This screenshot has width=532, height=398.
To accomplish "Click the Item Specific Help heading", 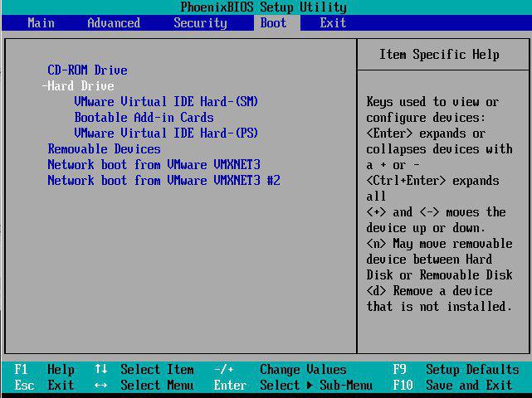I will point(439,54).
